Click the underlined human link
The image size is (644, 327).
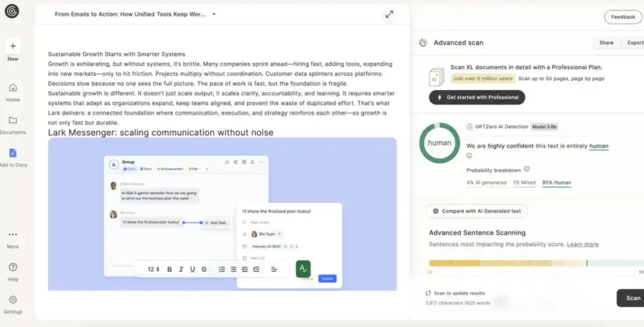(599, 147)
